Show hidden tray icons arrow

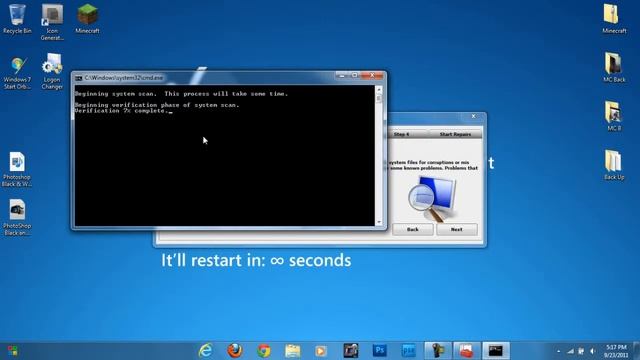[558, 351]
